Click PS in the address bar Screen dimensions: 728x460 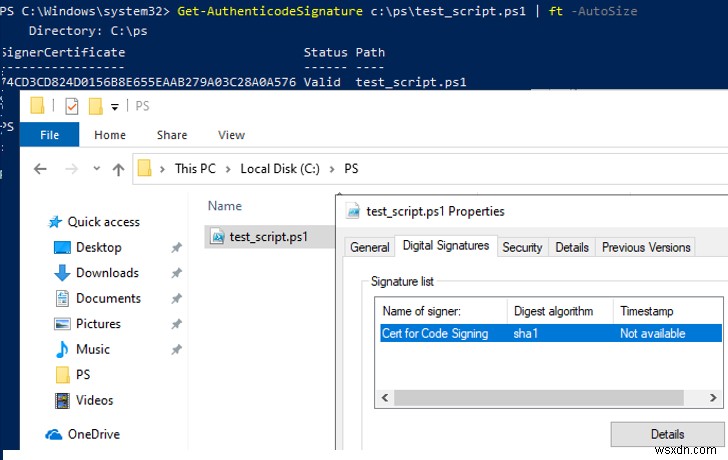pos(351,168)
